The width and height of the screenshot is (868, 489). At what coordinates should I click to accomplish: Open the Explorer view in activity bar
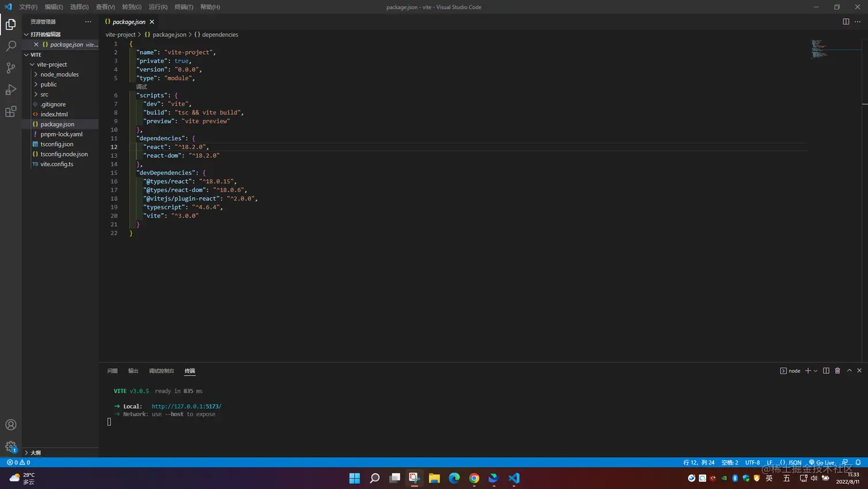11,25
